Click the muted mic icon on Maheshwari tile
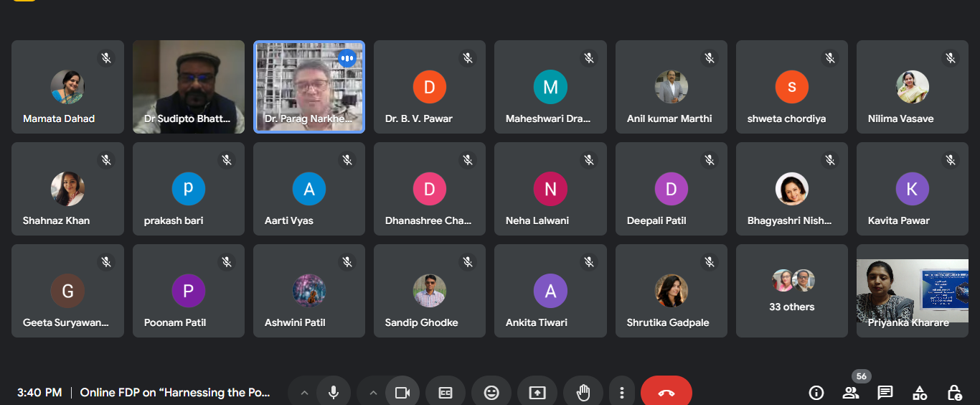 [x=589, y=58]
